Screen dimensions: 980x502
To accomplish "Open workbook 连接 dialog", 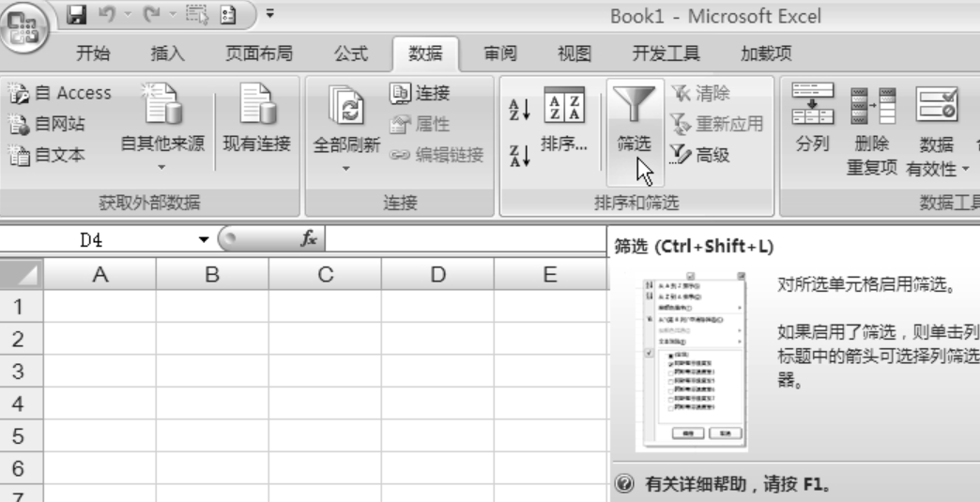I will point(420,93).
